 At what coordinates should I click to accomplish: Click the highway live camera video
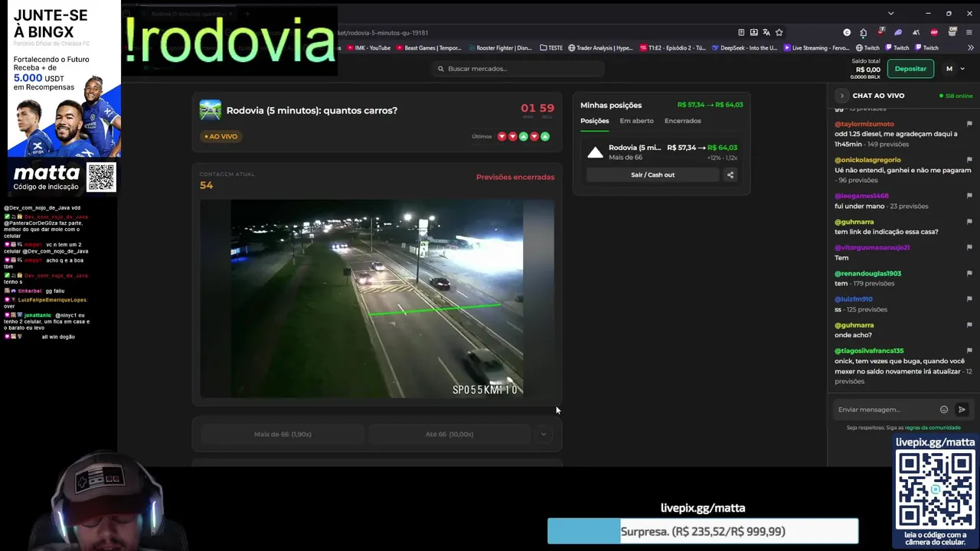tap(377, 298)
